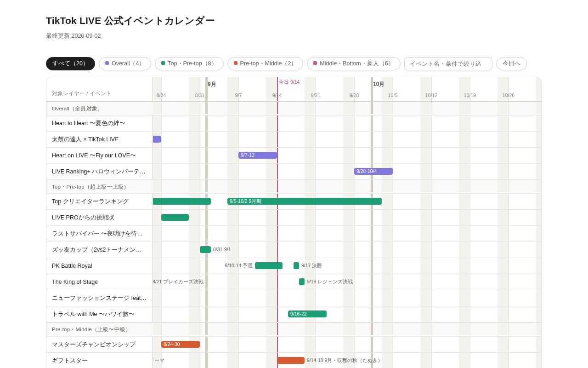The image size is (588, 368).
Task: Click the 9/28 date tick label
Action: [354, 96]
